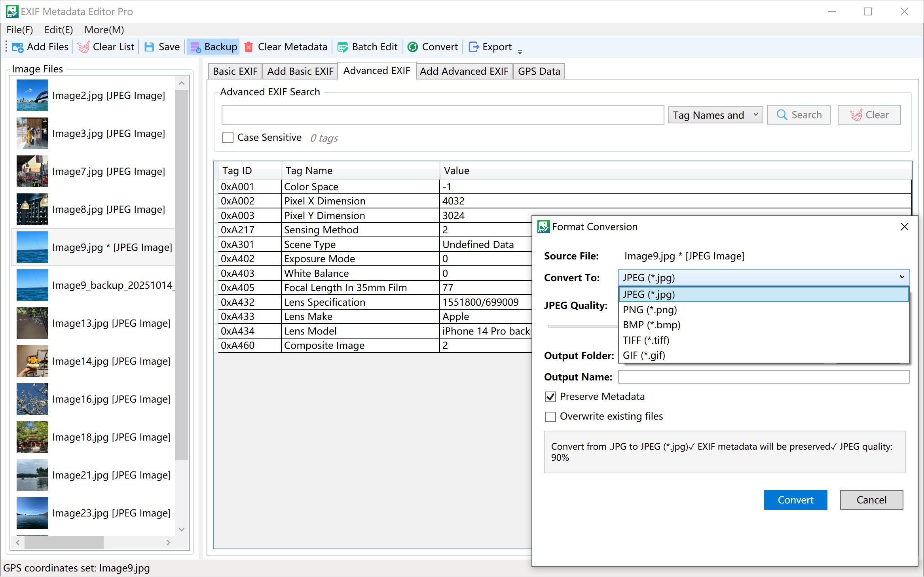Open the More(M) menu
The width and height of the screenshot is (924, 577).
104,30
